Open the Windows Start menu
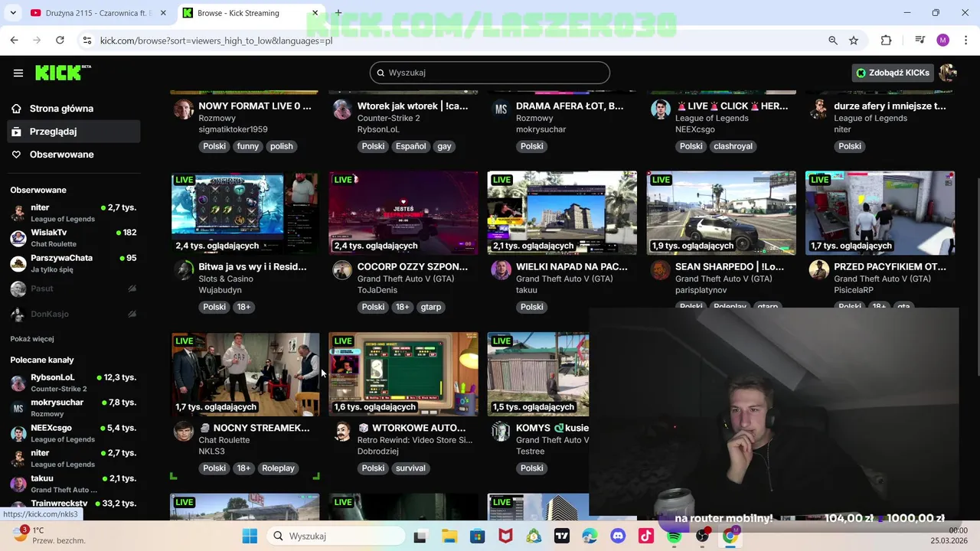The height and width of the screenshot is (551, 980). pos(250,536)
